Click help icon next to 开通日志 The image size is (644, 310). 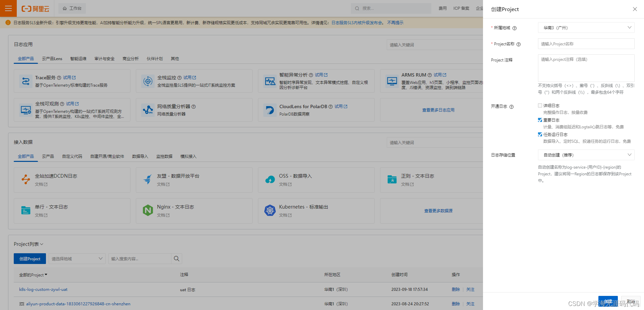click(x=512, y=107)
